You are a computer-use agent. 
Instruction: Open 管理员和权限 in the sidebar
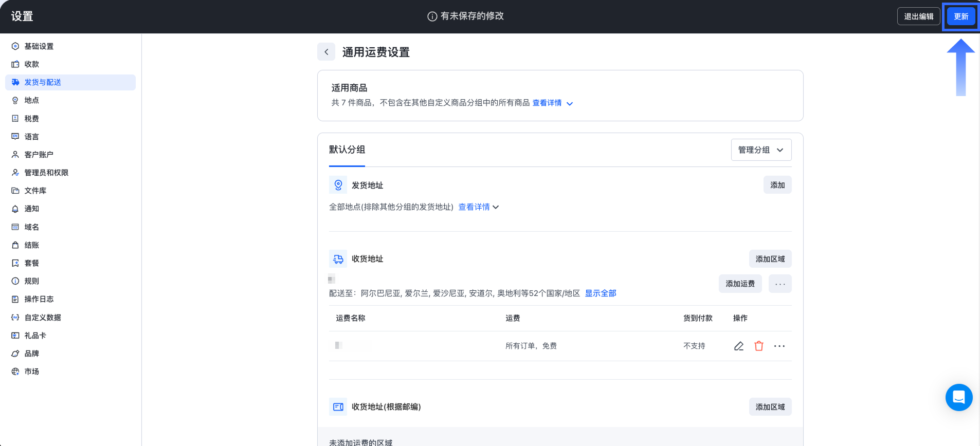[46, 173]
